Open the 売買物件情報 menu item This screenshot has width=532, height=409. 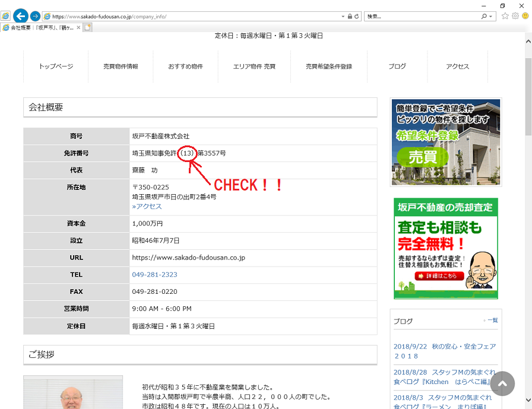point(121,66)
